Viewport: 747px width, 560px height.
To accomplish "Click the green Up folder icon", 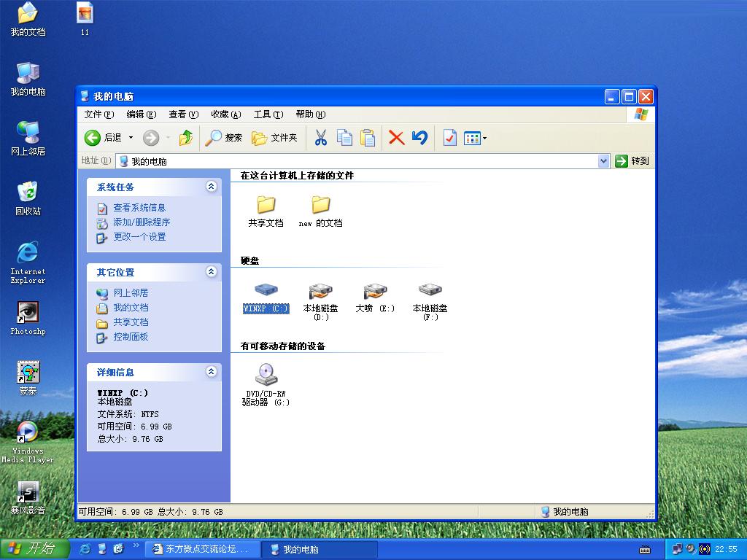I will (186, 138).
